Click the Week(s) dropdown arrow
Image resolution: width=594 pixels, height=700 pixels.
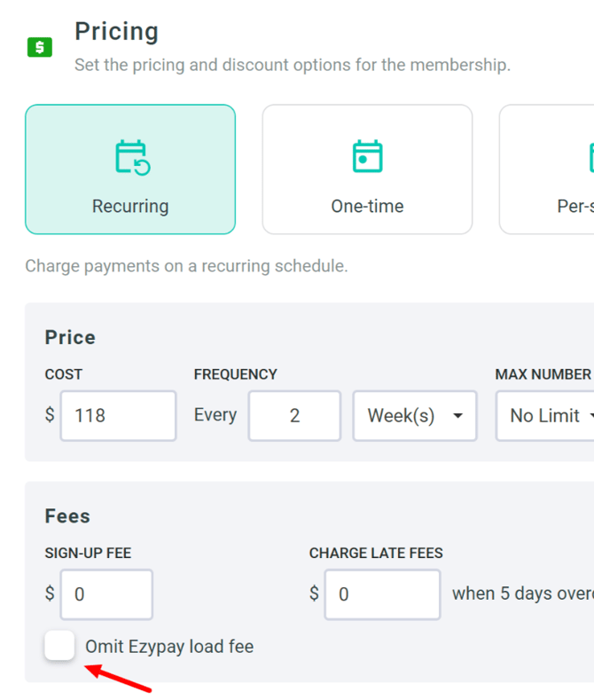457,415
